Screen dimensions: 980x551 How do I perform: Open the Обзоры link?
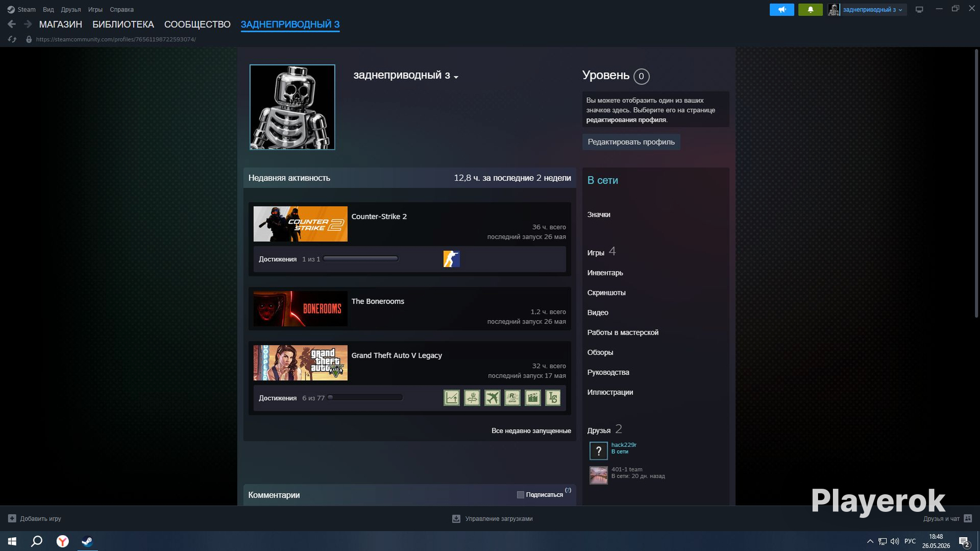600,352
